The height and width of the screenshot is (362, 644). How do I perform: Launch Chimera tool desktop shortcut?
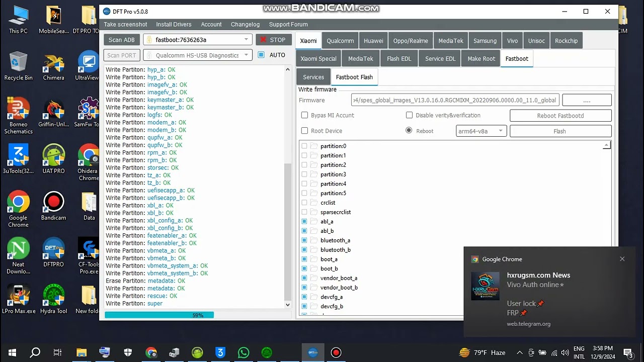tap(53, 66)
